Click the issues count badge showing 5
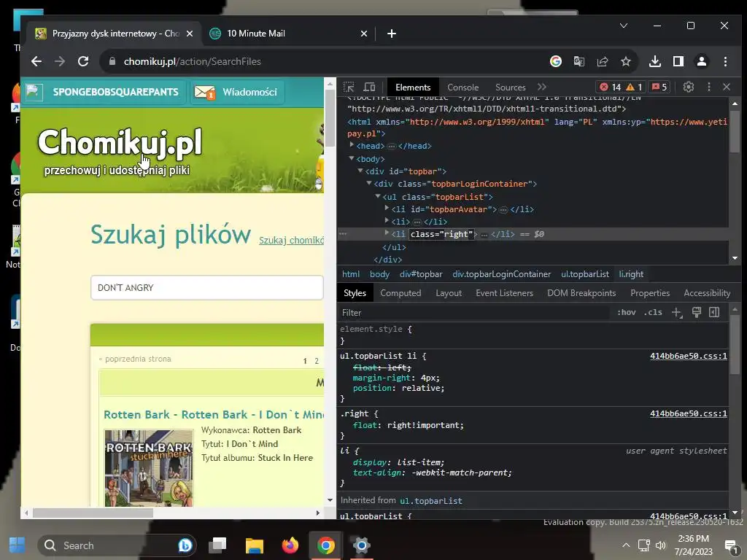 (x=659, y=87)
